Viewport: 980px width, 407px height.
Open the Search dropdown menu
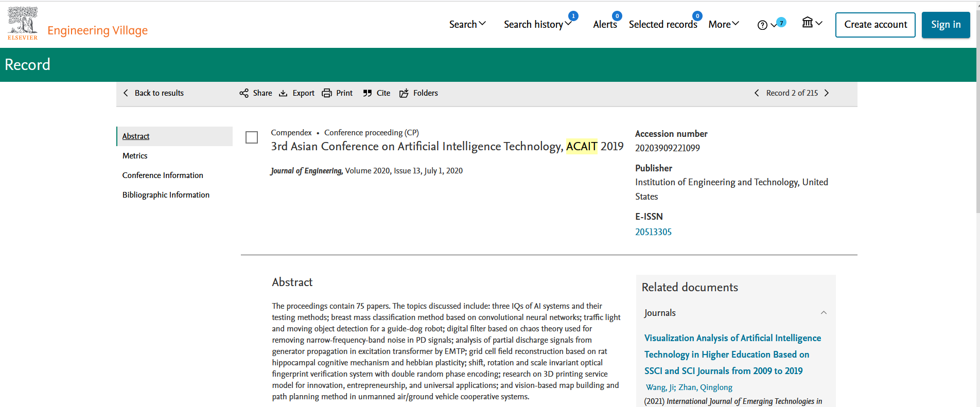click(x=467, y=24)
